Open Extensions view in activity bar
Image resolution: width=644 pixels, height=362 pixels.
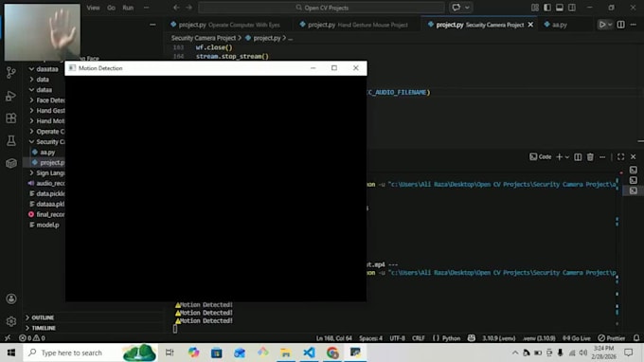point(11,118)
